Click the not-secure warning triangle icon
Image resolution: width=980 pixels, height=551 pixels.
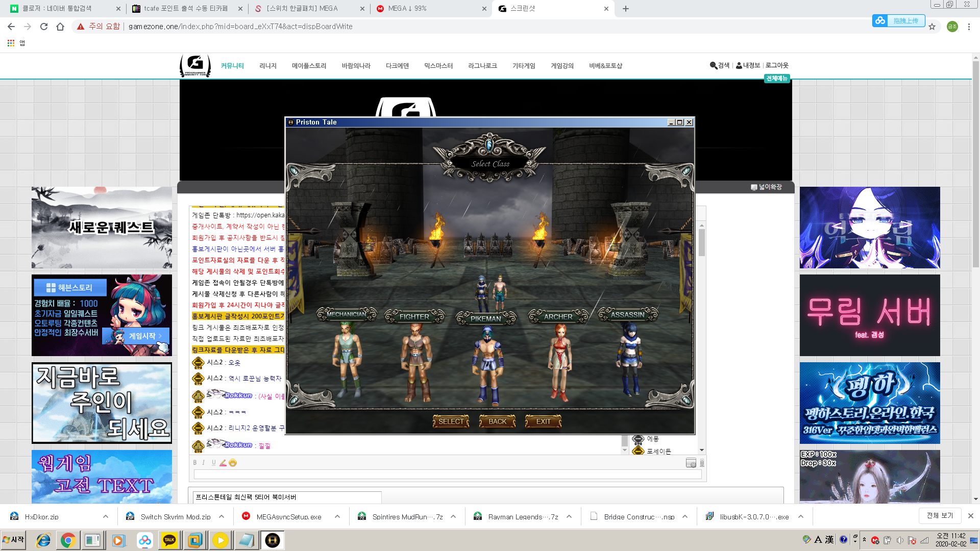click(x=81, y=27)
